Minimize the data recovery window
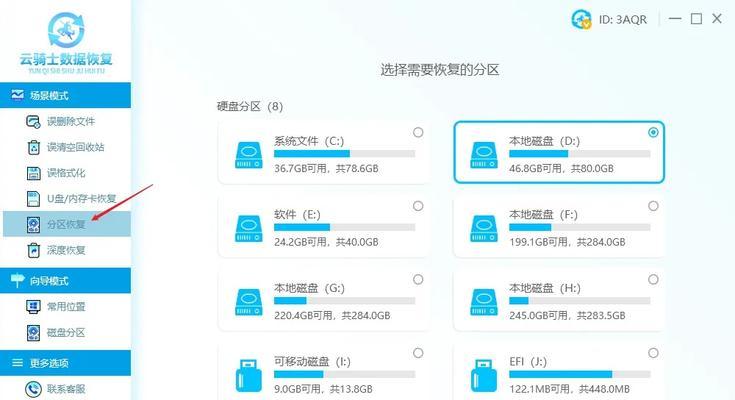Image resolution: width=735 pixels, height=400 pixels. pos(675,19)
